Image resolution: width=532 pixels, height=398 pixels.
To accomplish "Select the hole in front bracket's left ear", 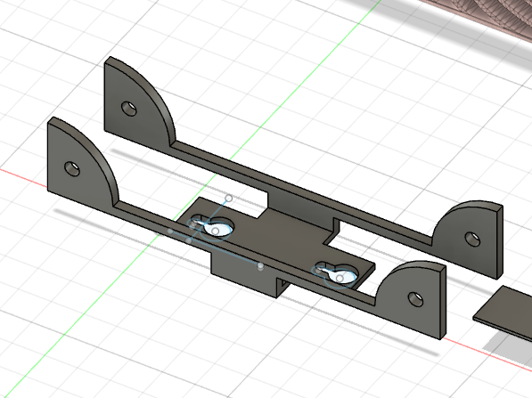I will point(72,169).
